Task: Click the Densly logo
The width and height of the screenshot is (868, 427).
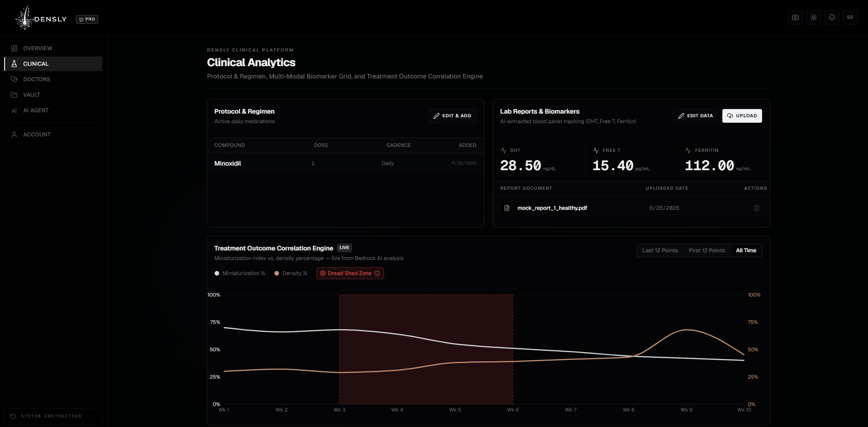Action: 41,18
